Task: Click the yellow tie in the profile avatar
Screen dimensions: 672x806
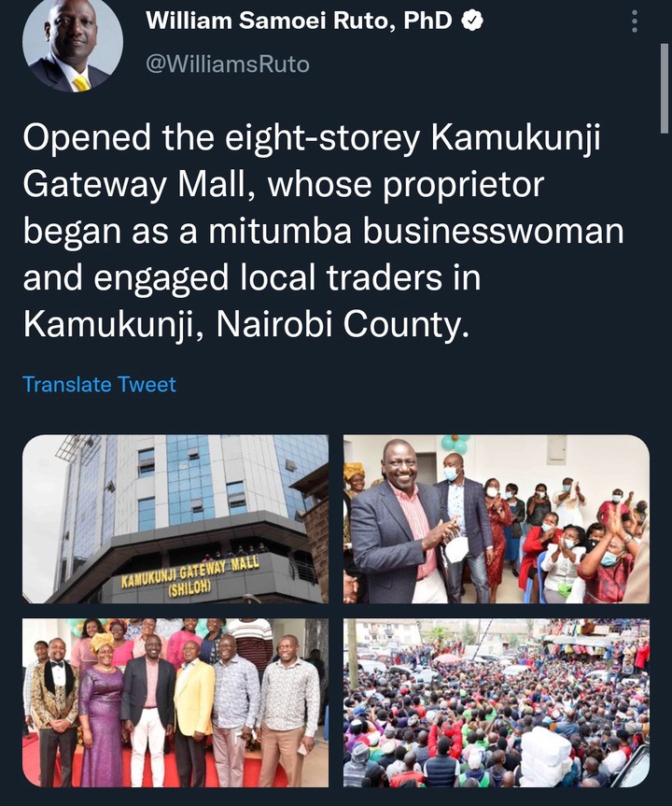Action: [x=82, y=84]
